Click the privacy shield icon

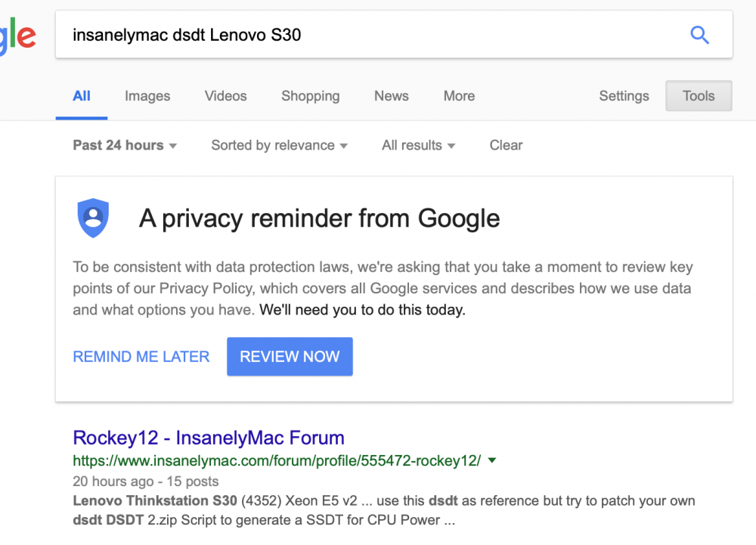click(x=93, y=218)
